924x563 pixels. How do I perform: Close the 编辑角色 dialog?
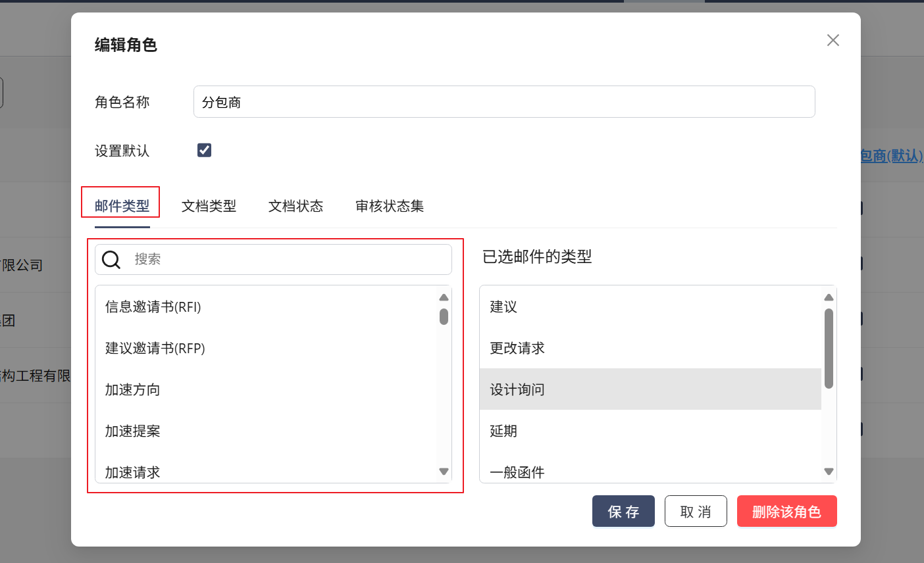833,40
